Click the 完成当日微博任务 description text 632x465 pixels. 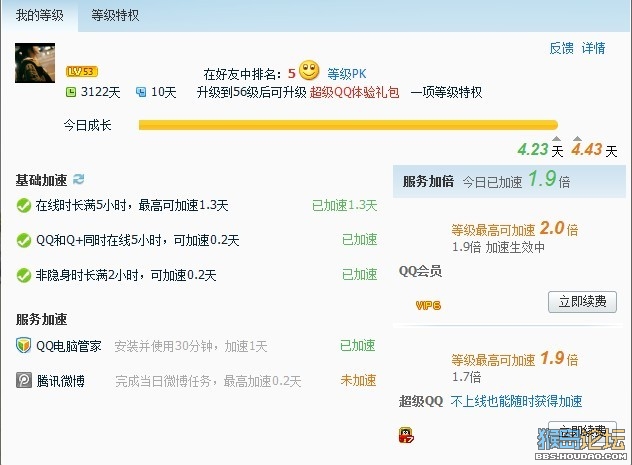[208, 381]
